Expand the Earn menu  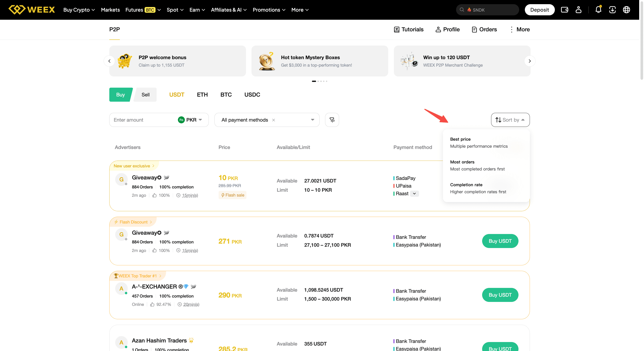point(197,10)
